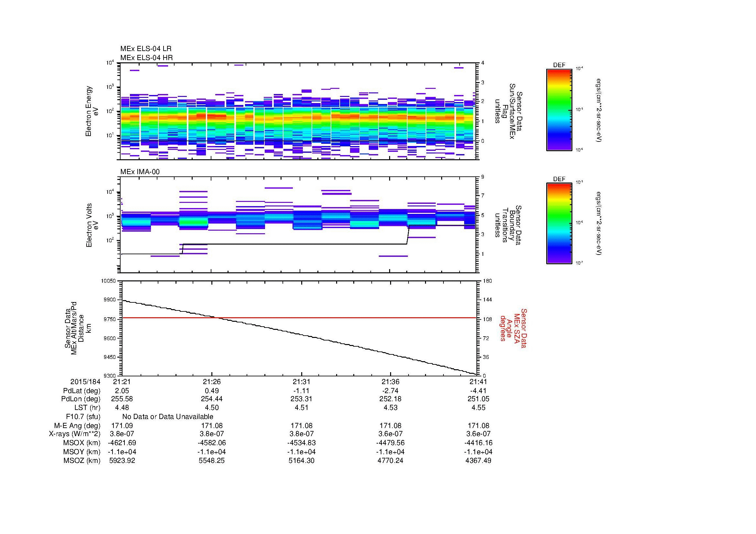Click the 'MEx IMA-00' panel title
The height and width of the screenshot is (534, 756).
140,172
